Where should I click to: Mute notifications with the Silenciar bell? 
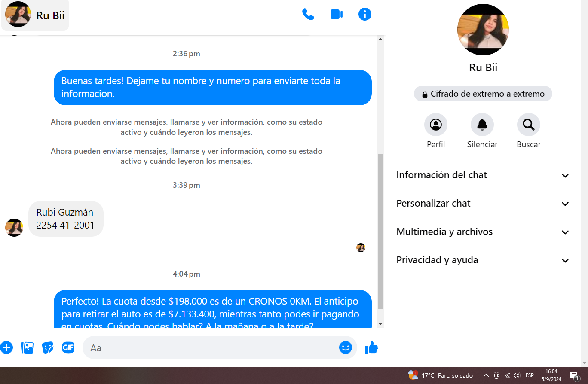point(482,125)
